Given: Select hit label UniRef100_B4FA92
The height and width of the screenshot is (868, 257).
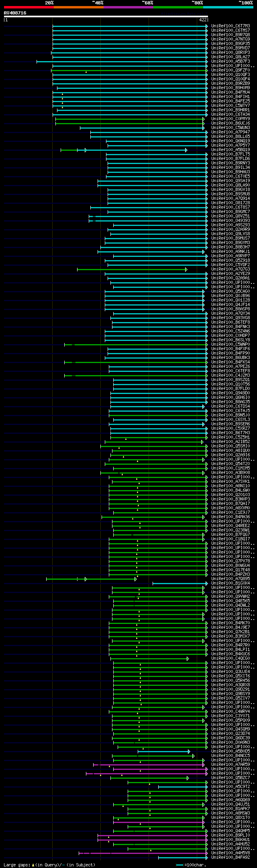Looking at the screenshot, I should point(230,857).
